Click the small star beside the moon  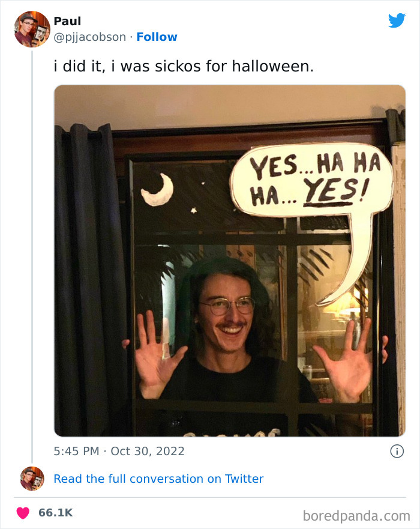tap(194, 210)
